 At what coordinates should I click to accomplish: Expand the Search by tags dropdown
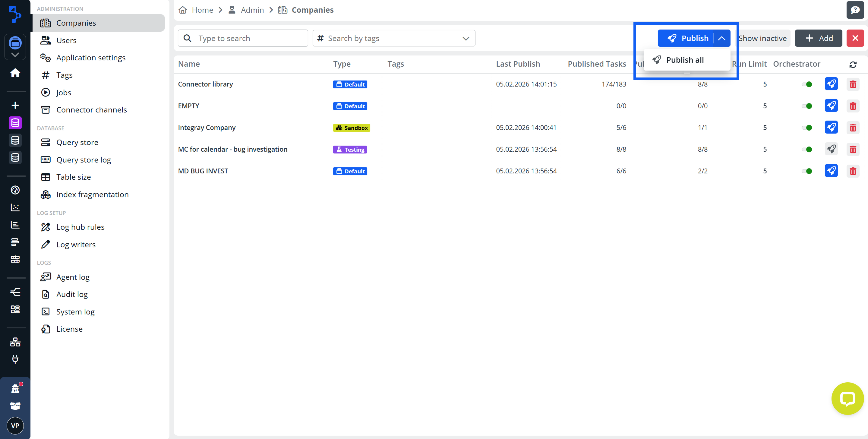[x=466, y=38]
